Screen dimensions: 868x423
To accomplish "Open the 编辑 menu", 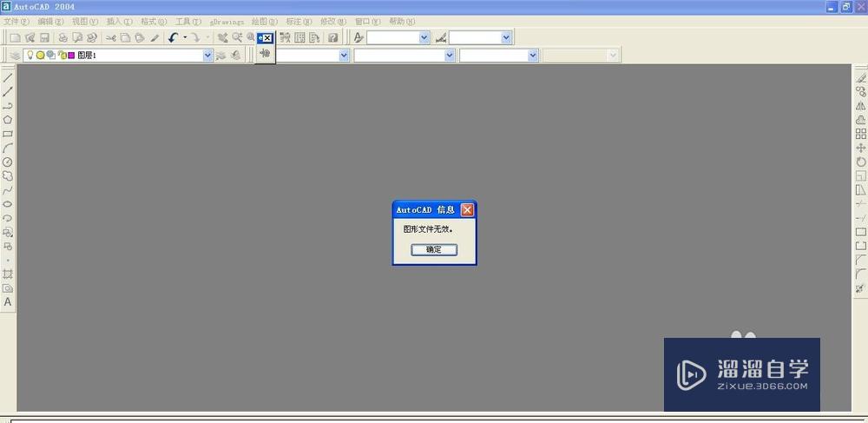I will (51, 22).
